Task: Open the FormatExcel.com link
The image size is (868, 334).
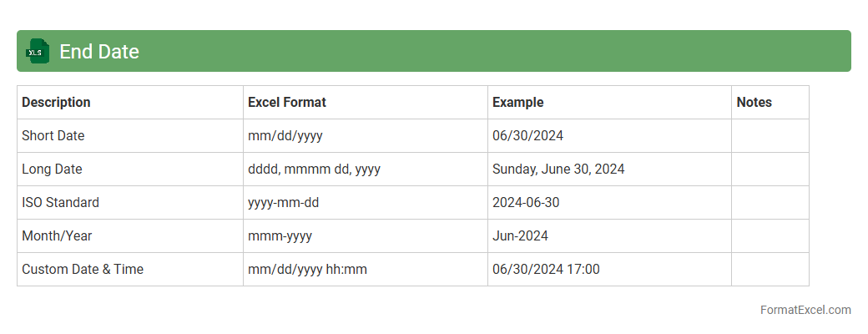Action: coord(805,310)
